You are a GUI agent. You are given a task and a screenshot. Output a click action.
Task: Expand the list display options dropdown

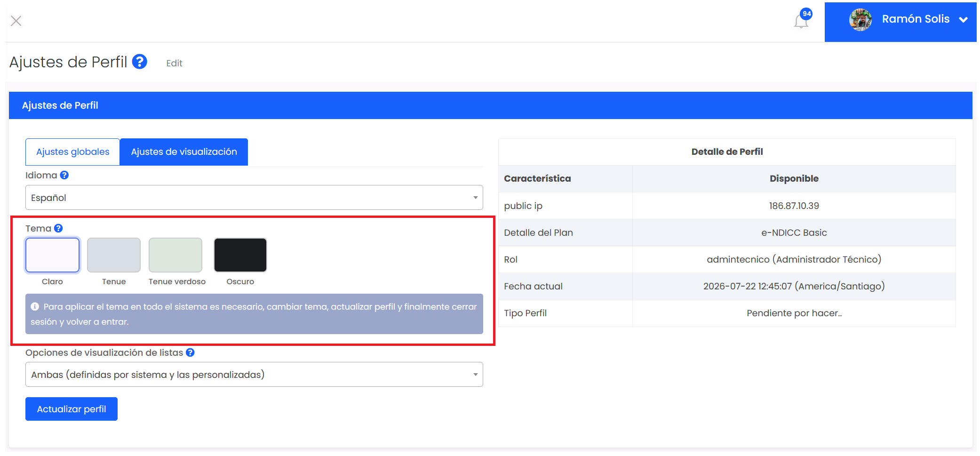[254, 375]
